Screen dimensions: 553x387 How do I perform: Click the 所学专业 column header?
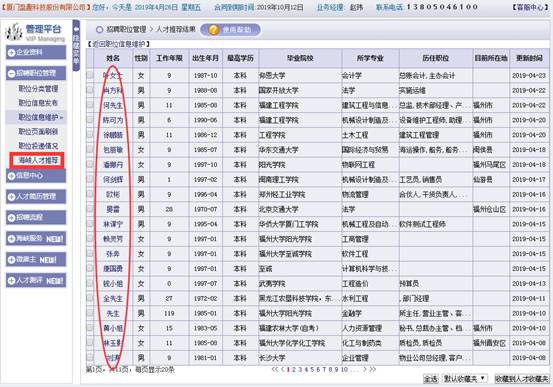coord(370,58)
